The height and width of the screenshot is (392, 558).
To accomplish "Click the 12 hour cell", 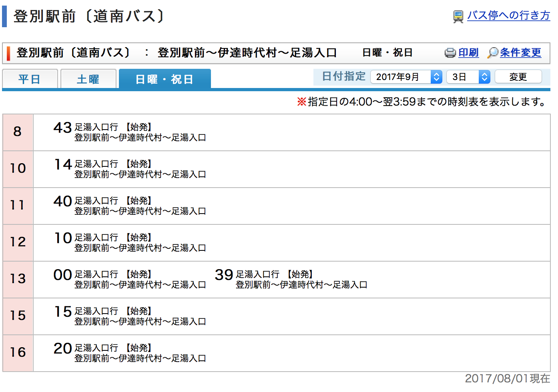I will point(18,242).
